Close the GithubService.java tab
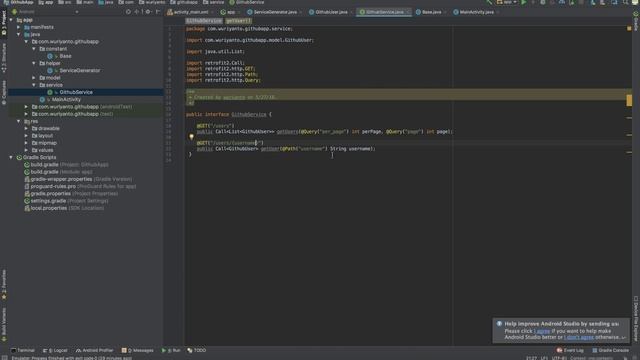Viewport: 640px width, 360px height. click(408, 12)
